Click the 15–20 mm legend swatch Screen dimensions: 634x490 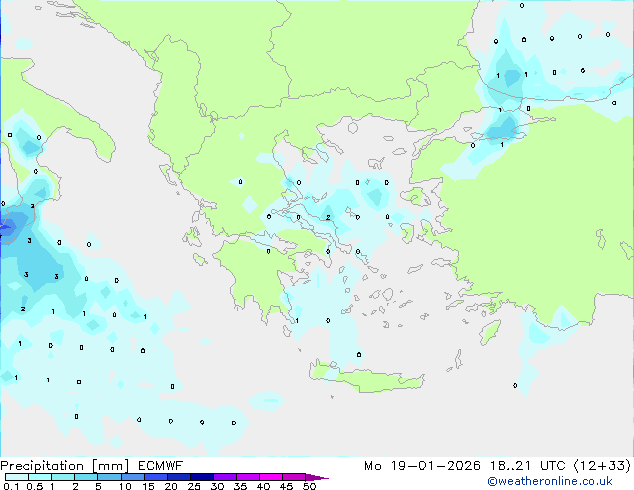156,477
